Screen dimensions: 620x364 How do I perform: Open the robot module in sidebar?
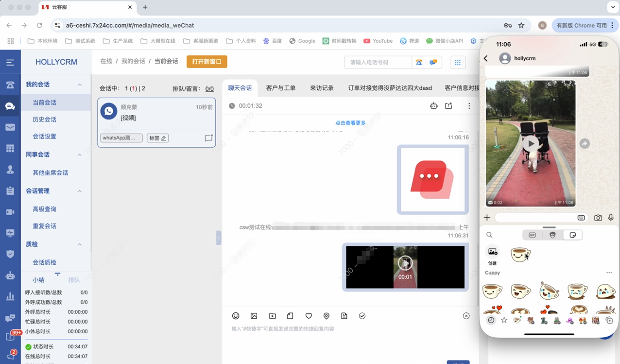[x=10, y=275]
